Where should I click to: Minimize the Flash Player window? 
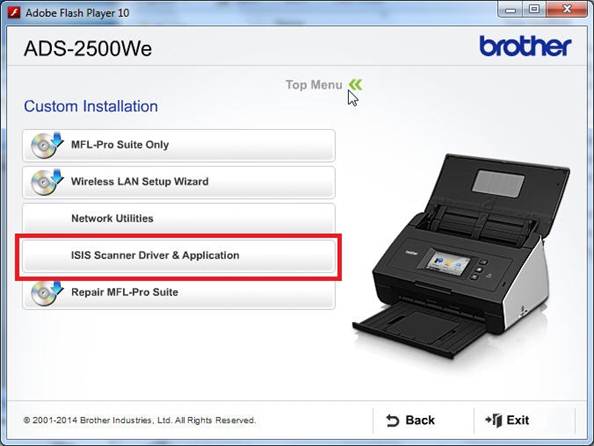[x=510, y=9]
